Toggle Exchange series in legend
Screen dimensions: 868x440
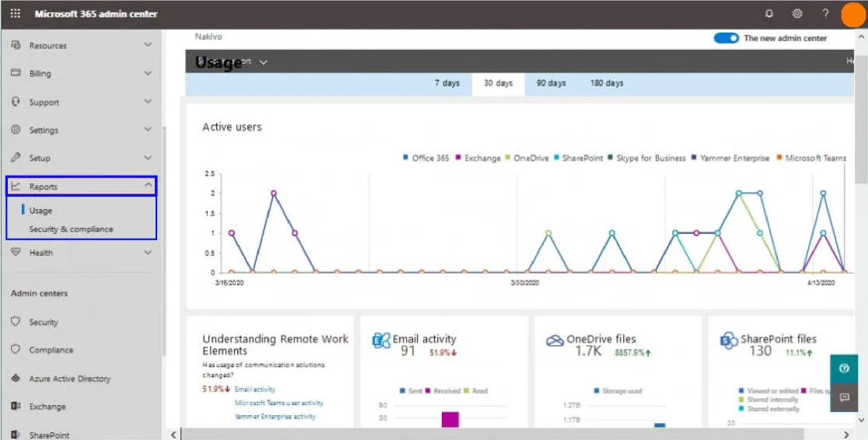pos(478,159)
